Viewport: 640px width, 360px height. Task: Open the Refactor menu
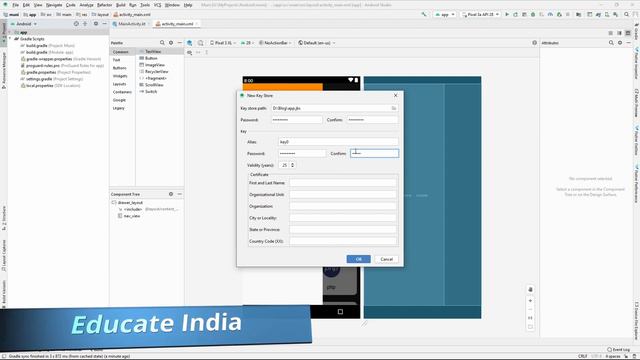pyautogui.click(x=104, y=5)
